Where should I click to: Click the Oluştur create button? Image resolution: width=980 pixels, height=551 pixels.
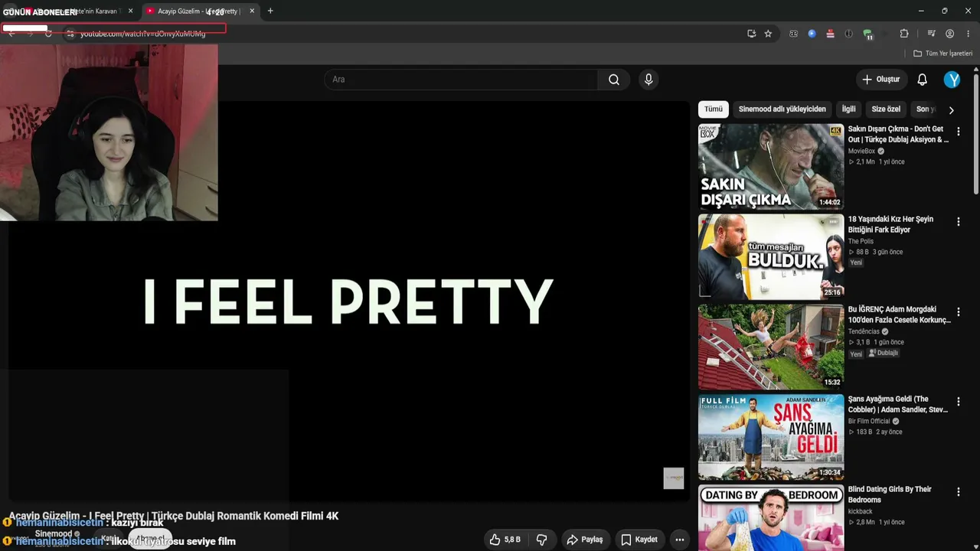tap(880, 80)
